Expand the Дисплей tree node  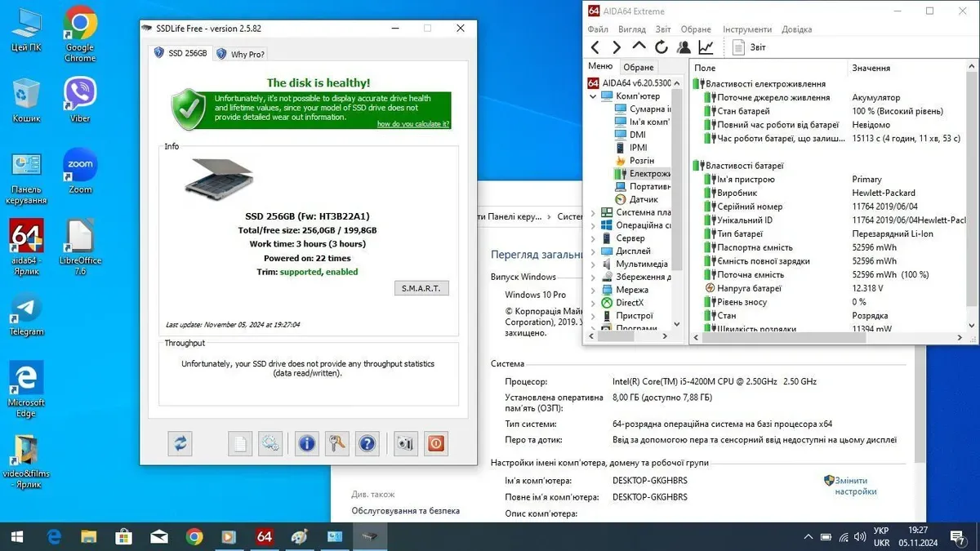594,251
